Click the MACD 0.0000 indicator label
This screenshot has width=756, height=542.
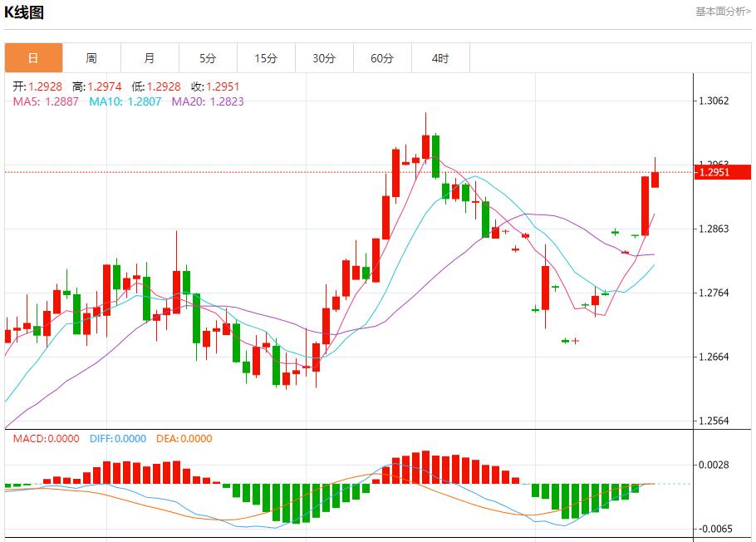tap(46, 439)
